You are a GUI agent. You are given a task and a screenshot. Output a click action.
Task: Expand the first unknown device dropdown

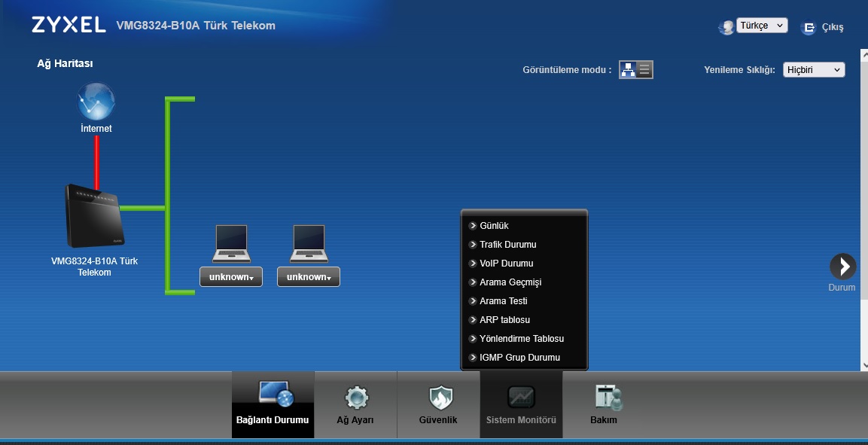pos(231,277)
